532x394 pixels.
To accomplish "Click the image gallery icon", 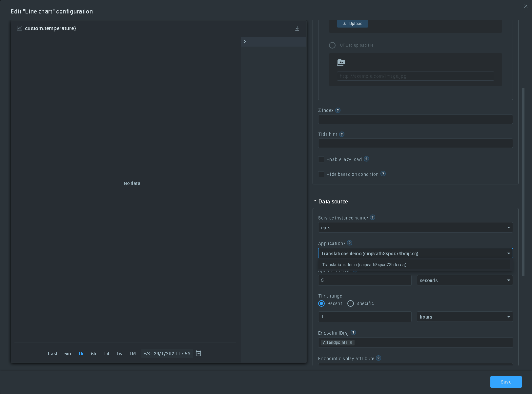I will tap(341, 62).
